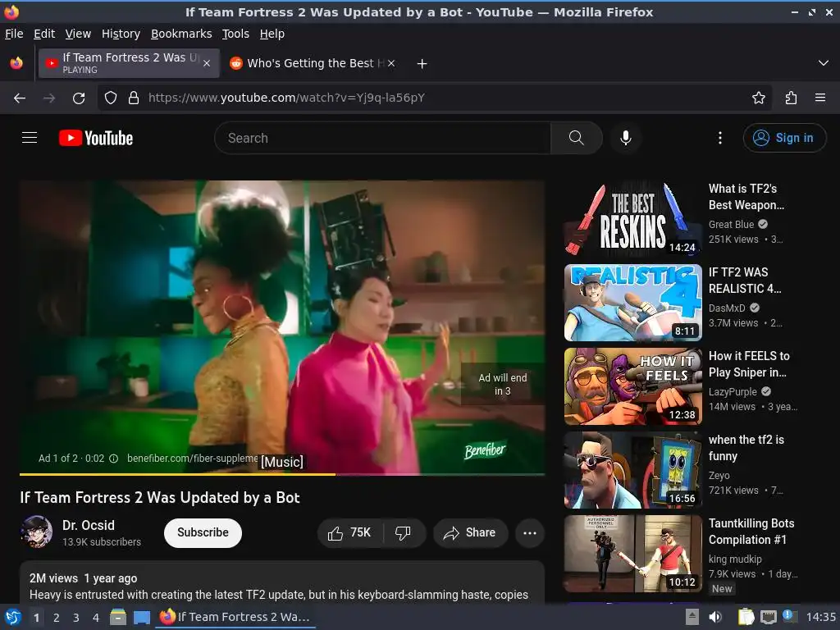Open the taskbar start menu launcher

coord(12,617)
